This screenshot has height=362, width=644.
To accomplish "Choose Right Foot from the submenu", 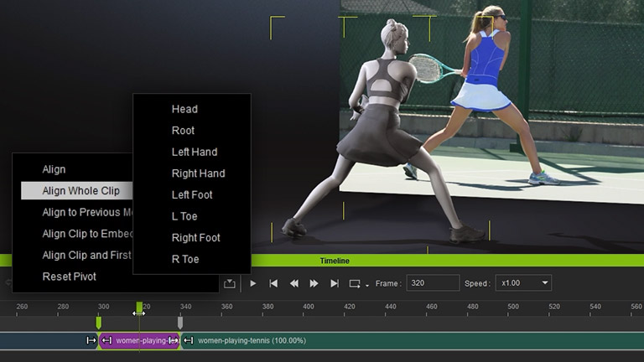I will 196,238.
